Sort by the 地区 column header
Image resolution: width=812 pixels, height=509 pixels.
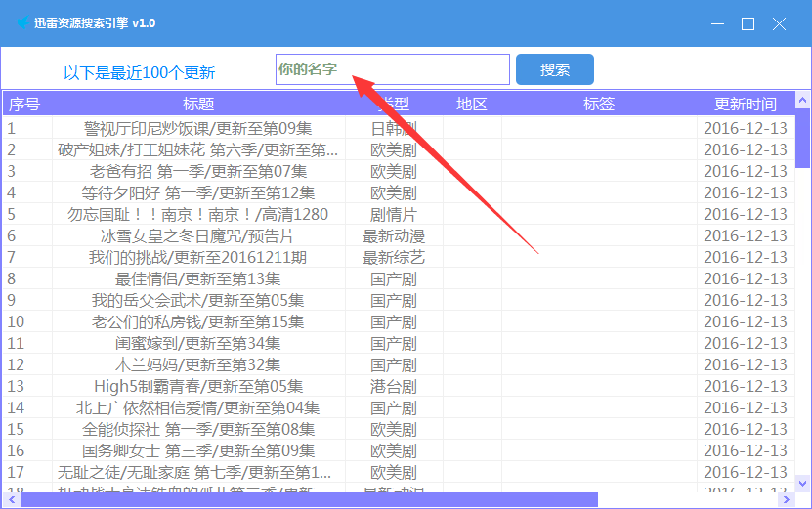pos(472,105)
